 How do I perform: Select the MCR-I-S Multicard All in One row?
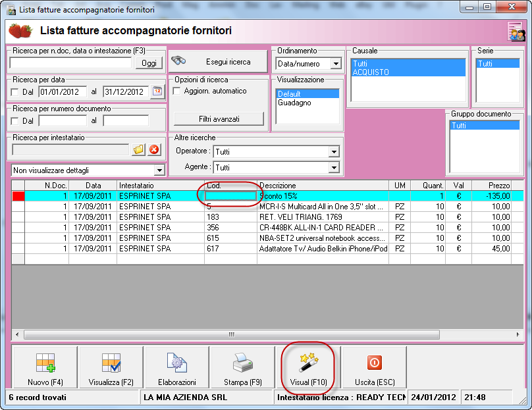click(267, 207)
